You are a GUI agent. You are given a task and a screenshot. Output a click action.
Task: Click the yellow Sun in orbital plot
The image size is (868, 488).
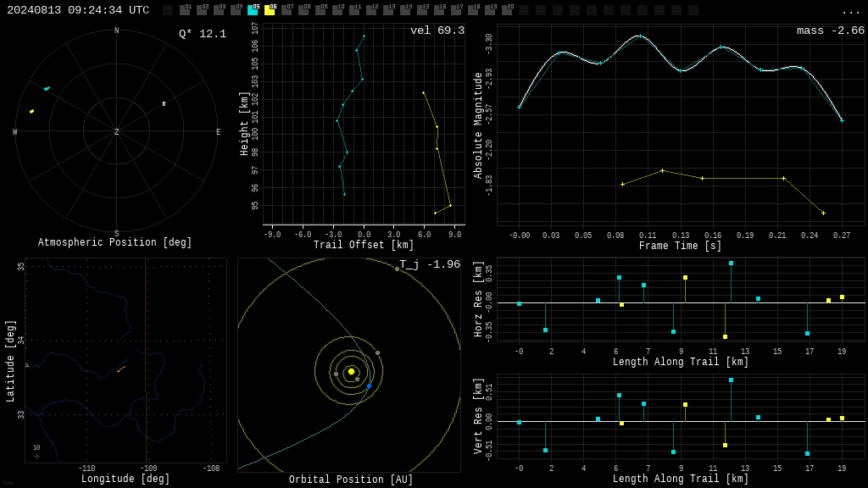pos(351,371)
